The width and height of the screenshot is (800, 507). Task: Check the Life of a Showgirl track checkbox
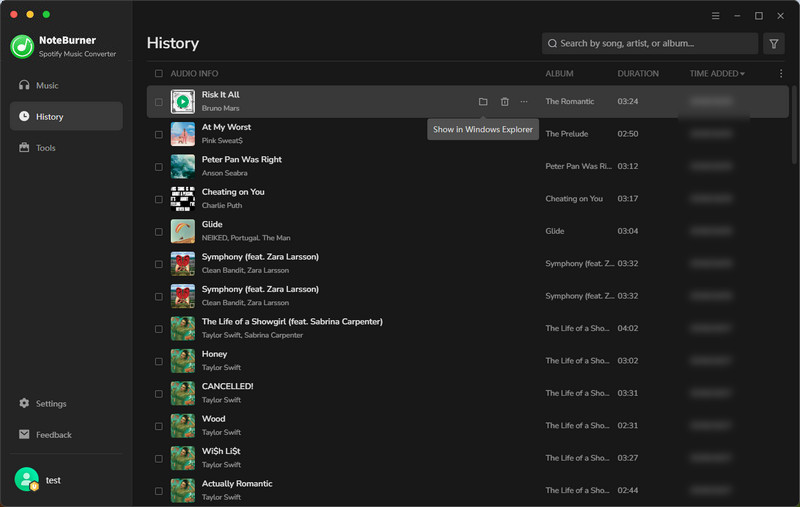pos(159,329)
